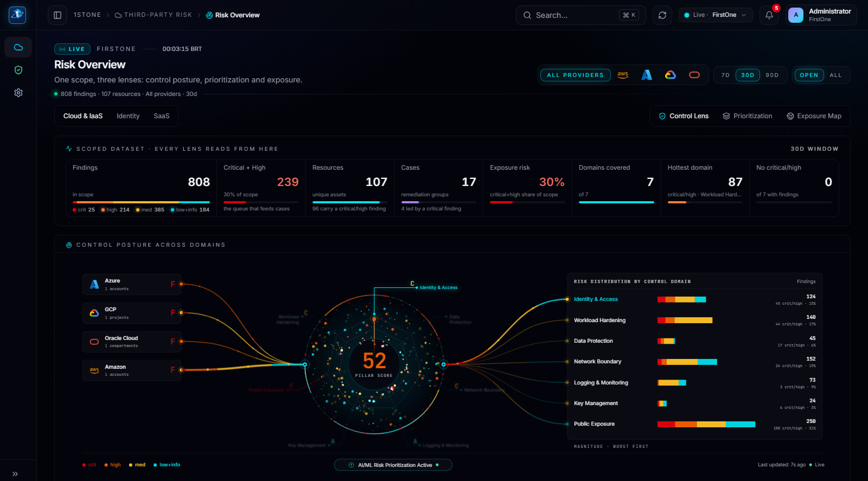Click the Oracle Cloud logo in compartments card
The image size is (868, 481).
click(94, 342)
